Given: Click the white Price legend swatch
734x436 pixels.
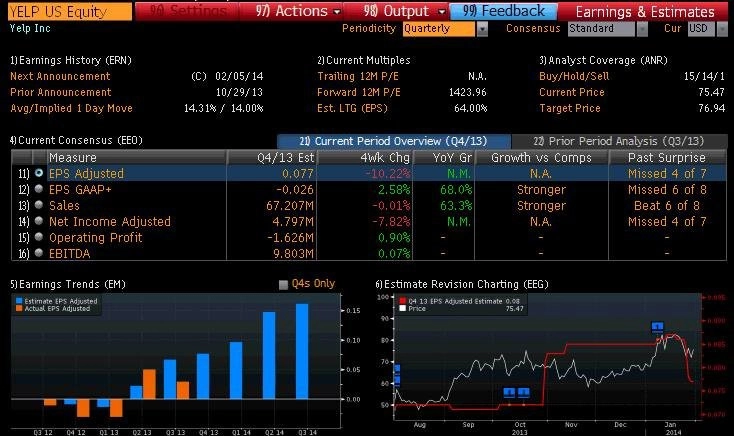Looking at the screenshot, I should pyautogui.click(x=403, y=309).
